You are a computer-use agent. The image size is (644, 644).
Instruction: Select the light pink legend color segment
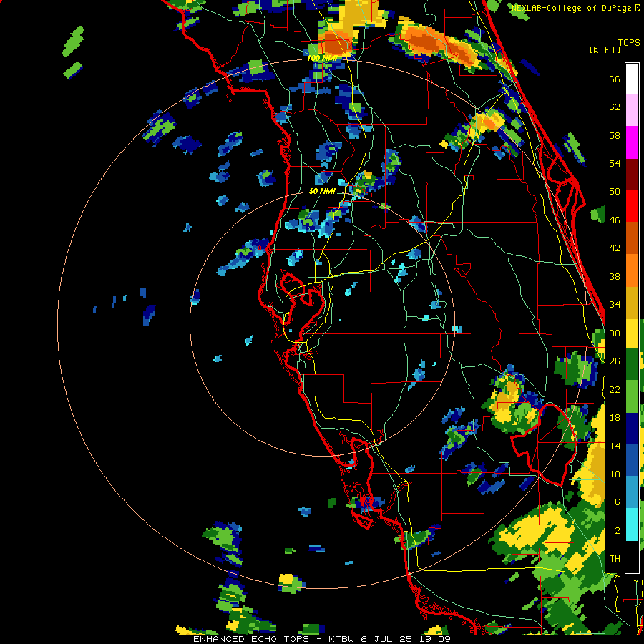click(x=632, y=109)
